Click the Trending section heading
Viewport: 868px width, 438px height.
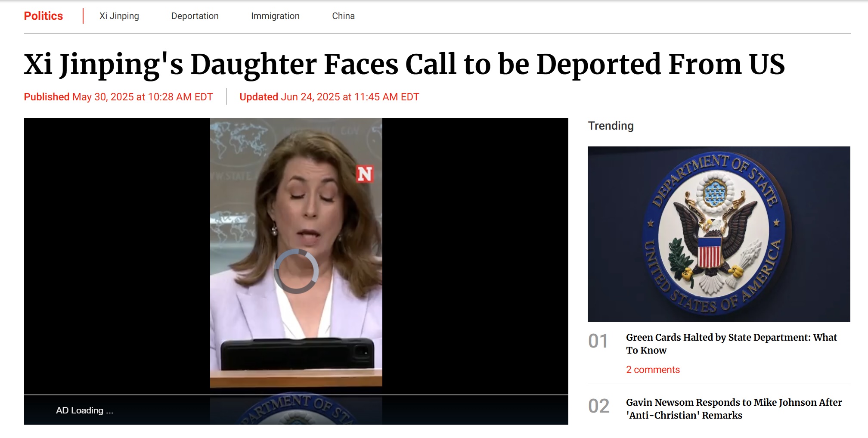click(611, 126)
